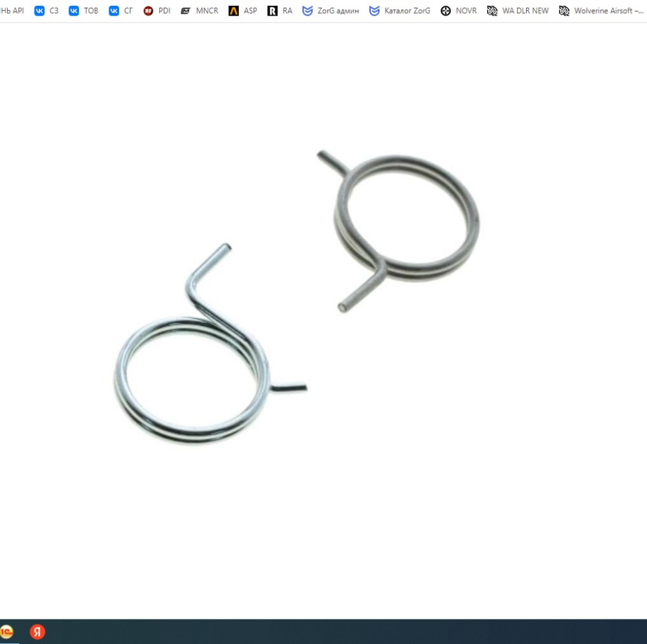Open the NOVR bookmark with crosshair icon
This screenshot has height=644, width=647.
(459, 11)
